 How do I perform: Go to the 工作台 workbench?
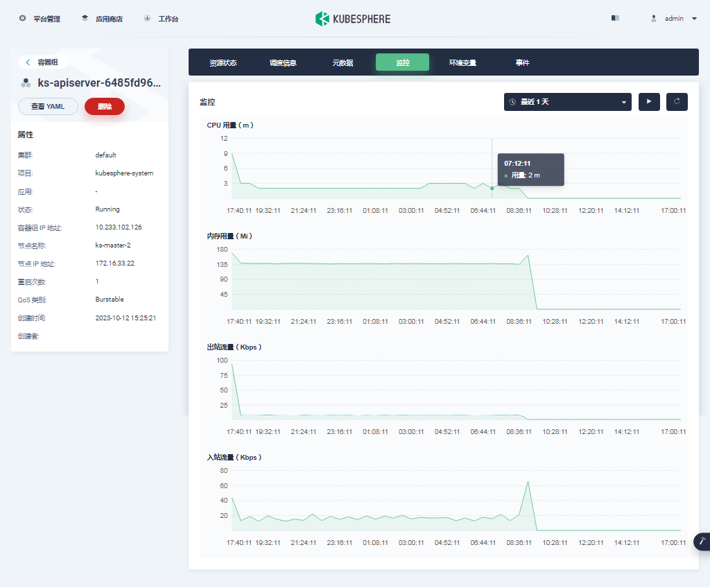(161, 19)
